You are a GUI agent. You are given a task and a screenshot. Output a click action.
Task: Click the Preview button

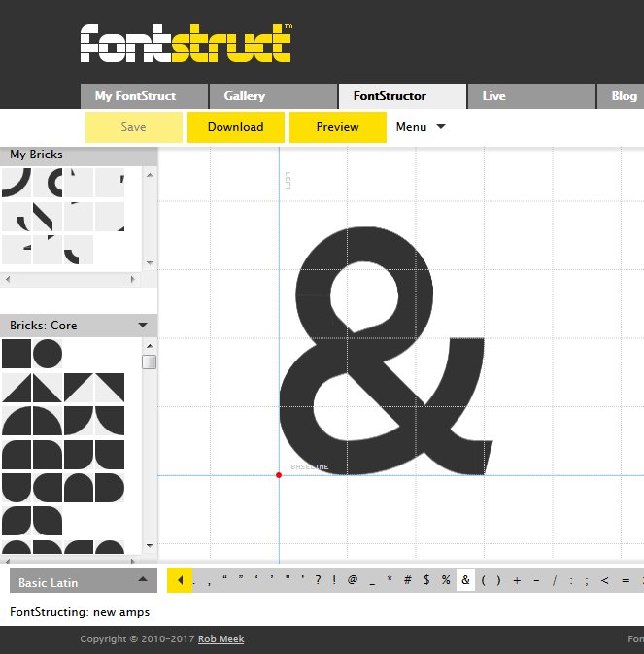coord(338,127)
